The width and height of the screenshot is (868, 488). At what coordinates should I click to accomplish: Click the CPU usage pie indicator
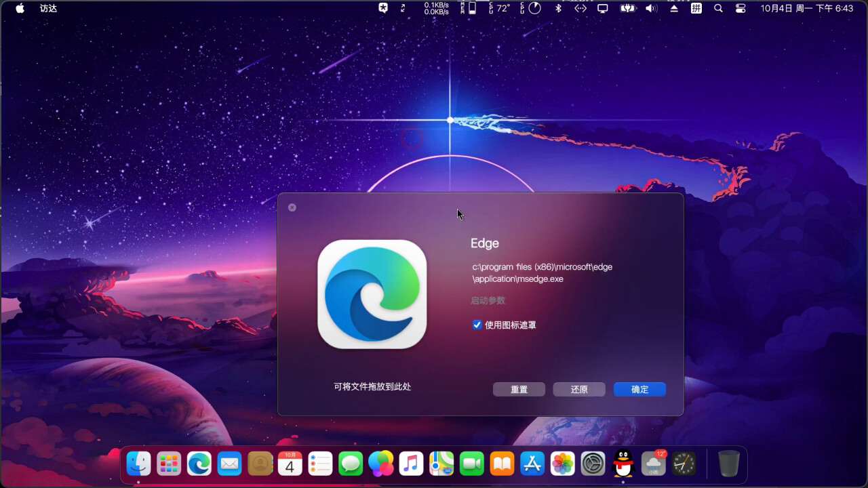(531, 8)
